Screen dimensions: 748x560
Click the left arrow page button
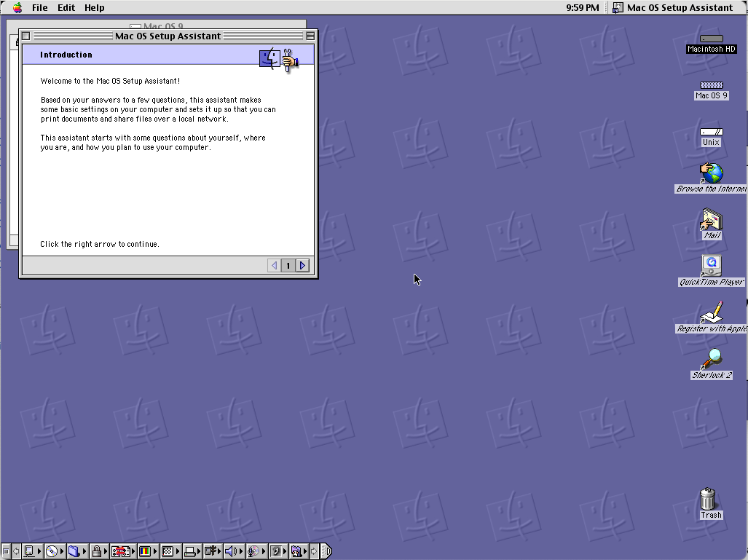pos(274,266)
